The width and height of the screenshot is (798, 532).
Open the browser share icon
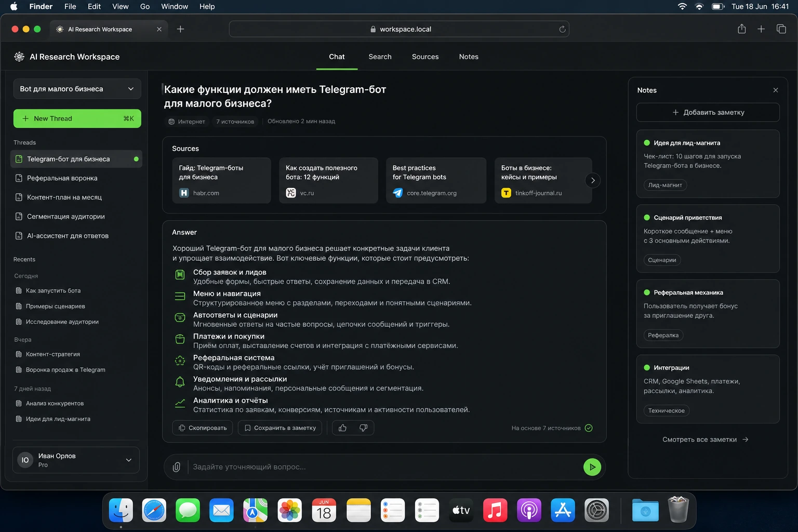[x=741, y=29]
